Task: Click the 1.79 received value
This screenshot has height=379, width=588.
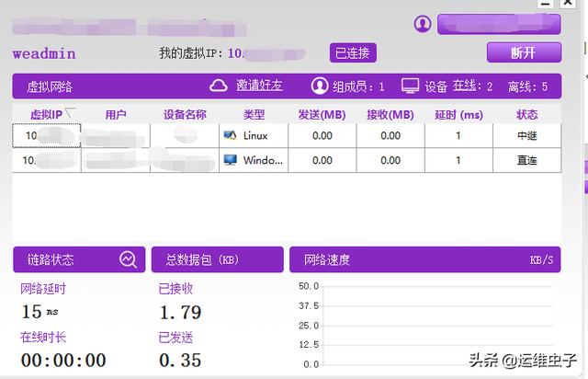Action: click(180, 312)
